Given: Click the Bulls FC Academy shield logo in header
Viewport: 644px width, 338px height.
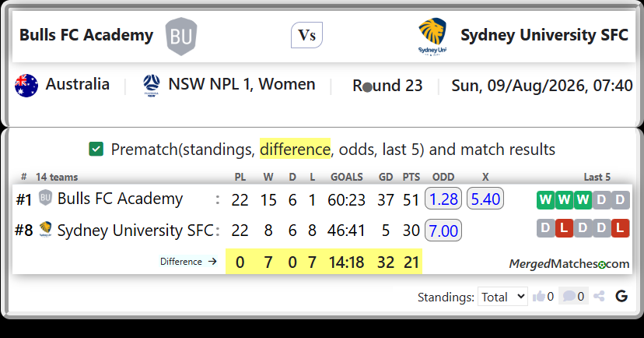Looking at the screenshot, I should (181, 36).
